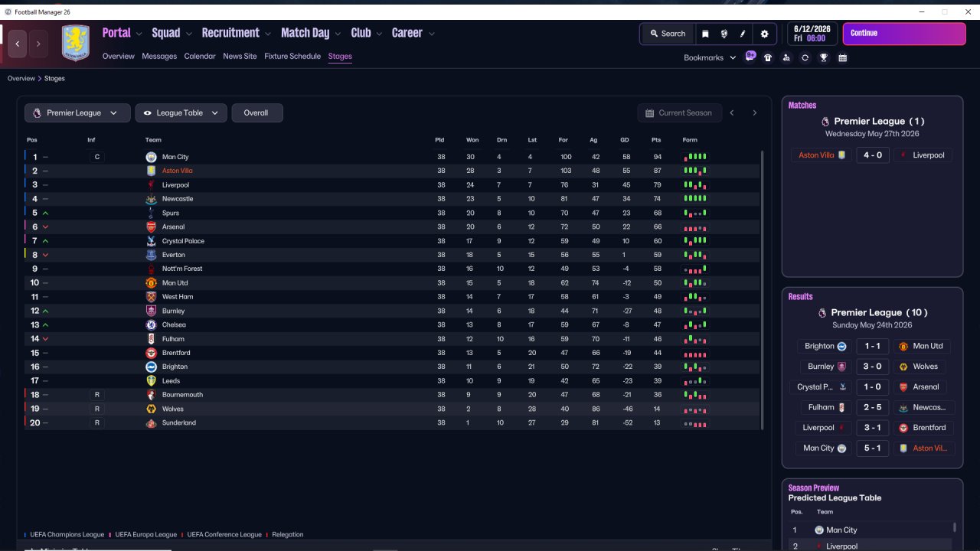Click the Premier League logo in Results panel
The height and width of the screenshot is (551, 980).
(823, 312)
